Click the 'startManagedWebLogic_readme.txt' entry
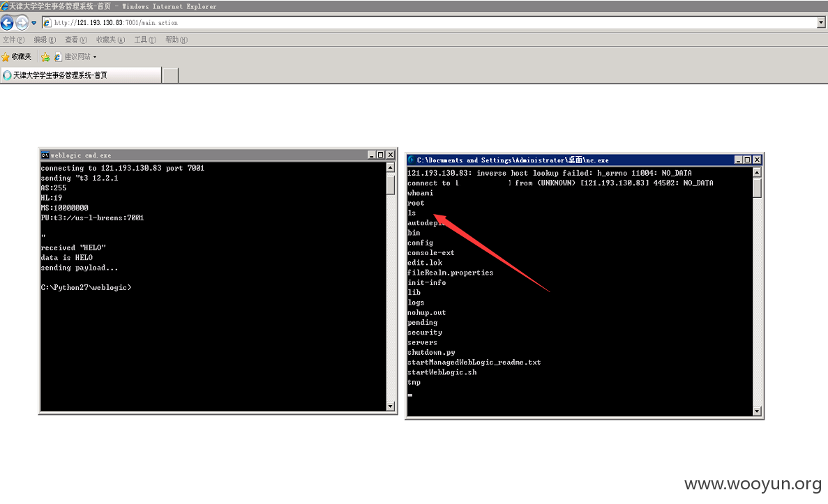The image size is (828, 504). click(x=474, y=362)
